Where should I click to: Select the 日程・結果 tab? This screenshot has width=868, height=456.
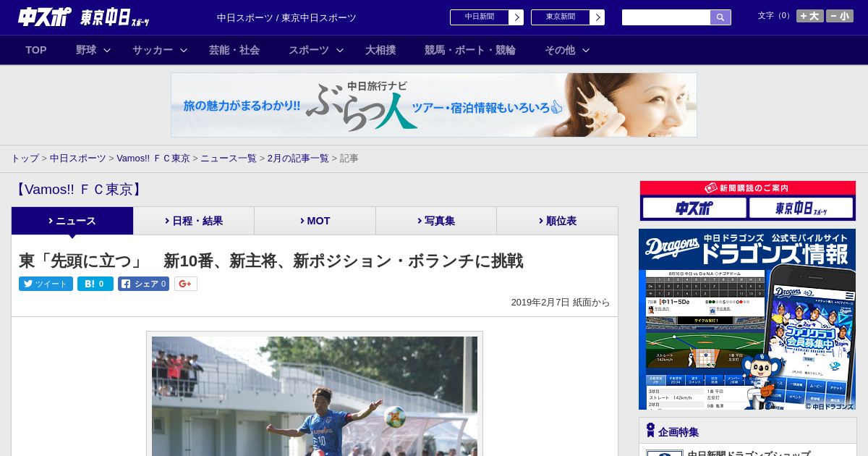tap(194, 221)
